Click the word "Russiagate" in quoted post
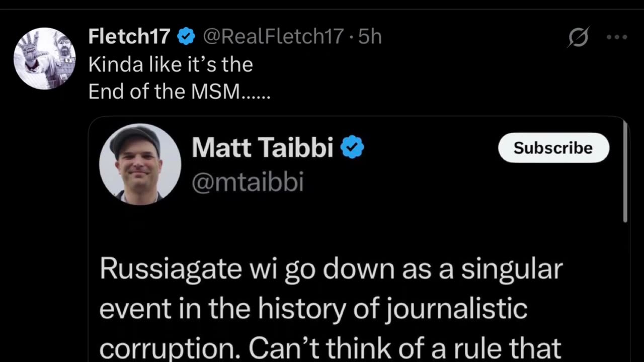 (171, 269)
